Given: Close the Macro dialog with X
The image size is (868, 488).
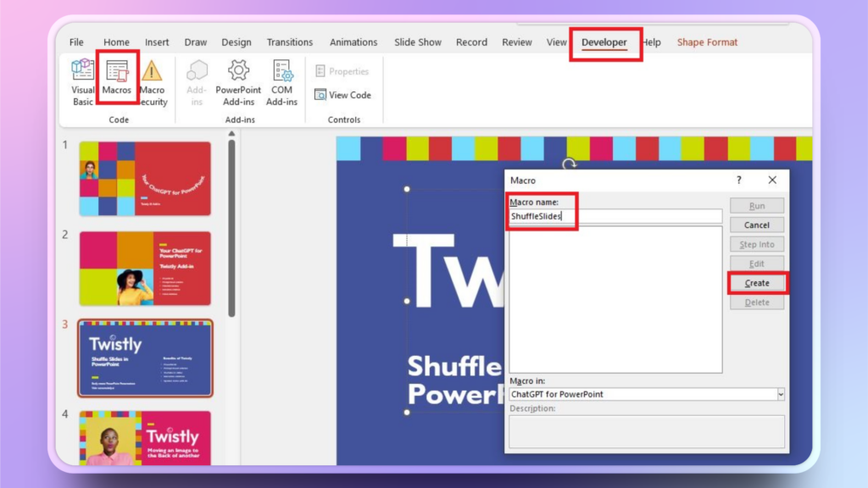Looking at the screenshot, I should point(772,180).
